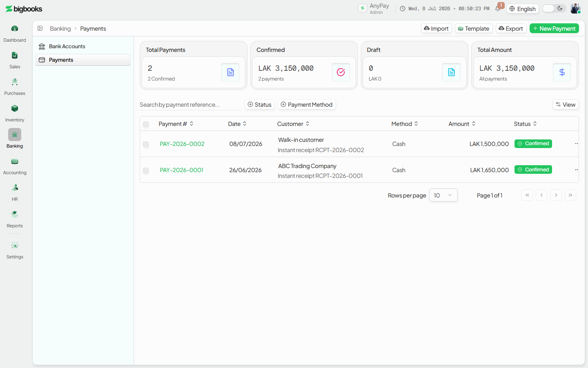Open the Sales module icon

tap(15, 55)
